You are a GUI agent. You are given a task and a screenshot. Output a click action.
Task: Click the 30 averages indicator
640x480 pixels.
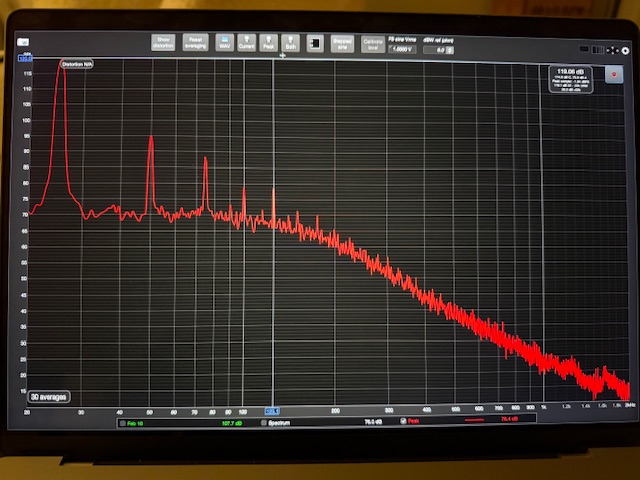click(x=49, y=396)
